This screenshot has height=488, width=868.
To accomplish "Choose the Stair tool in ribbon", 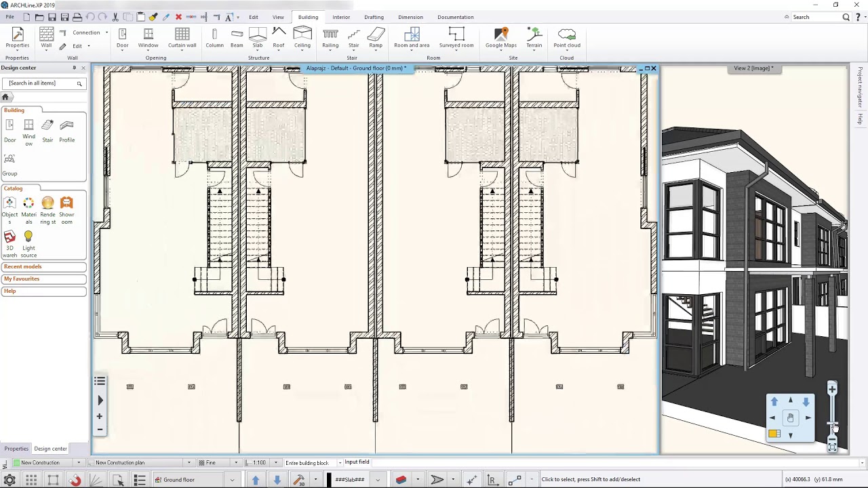I will (353, 37).
